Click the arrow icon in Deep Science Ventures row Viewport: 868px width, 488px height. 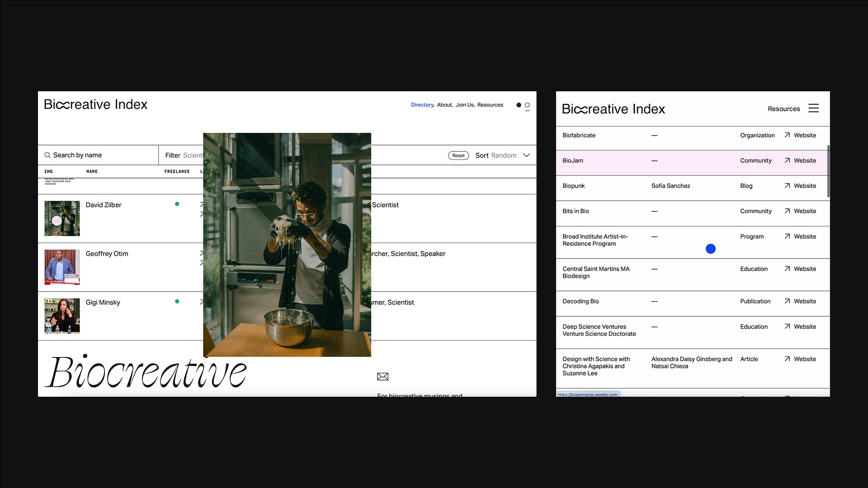[x=787, y=326]
